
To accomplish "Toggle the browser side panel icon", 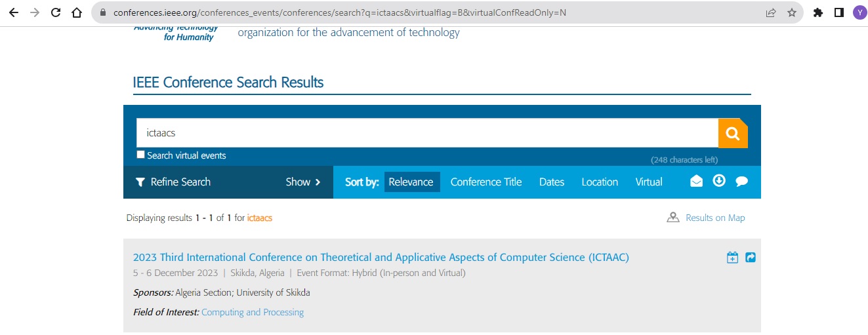I will click(x=838, y=12).
